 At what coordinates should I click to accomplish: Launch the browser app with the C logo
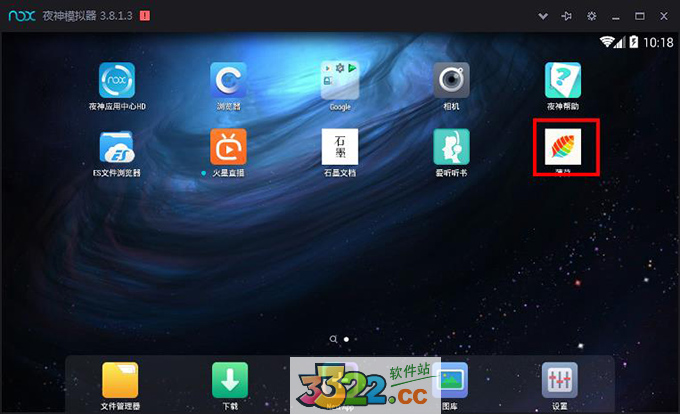[x=228, y=80]
